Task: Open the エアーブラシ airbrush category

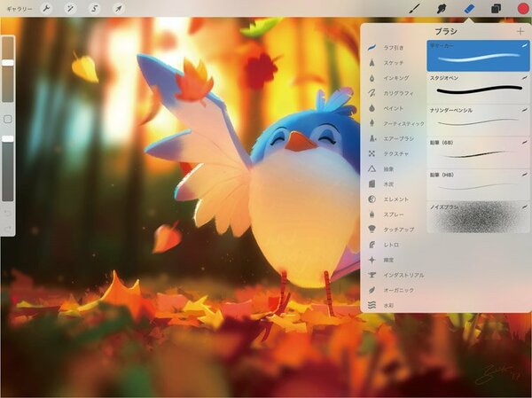Action: (x=391, y=138)
